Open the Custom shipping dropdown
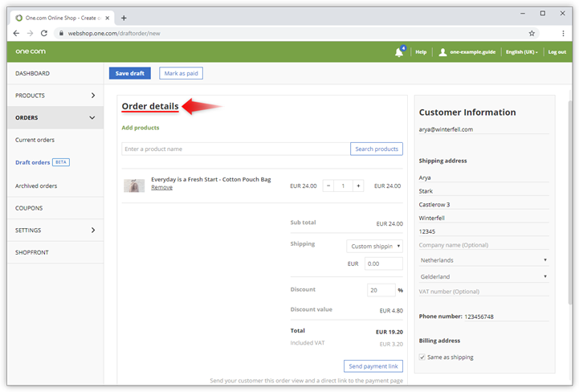This screenshot has height=392, width=579. [374, 247]
